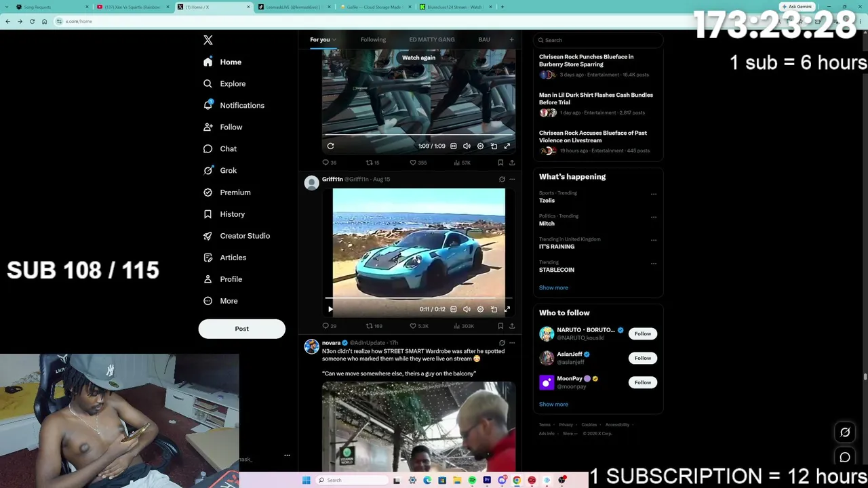
Task: Toggle captions on the car video
Action: click(454, 309)
